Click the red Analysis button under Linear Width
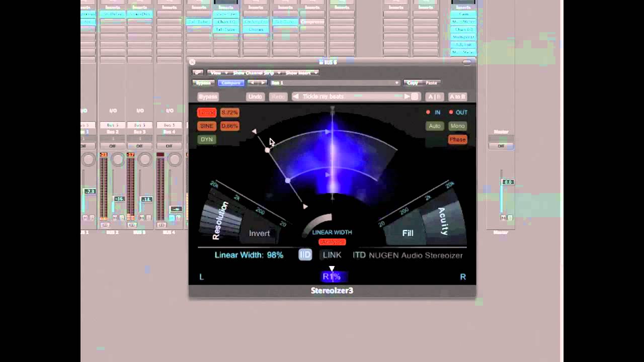Viewport: 644px width, 362px height. [x=332, y=242]
